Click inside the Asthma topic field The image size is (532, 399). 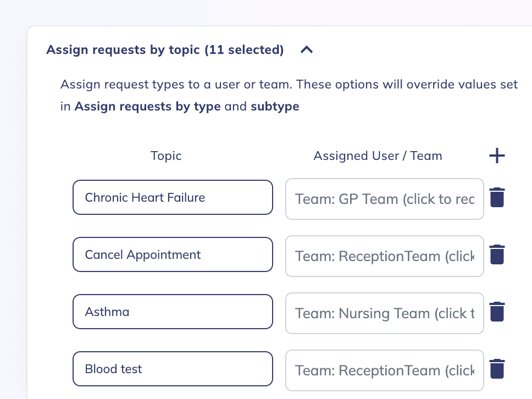173,312
